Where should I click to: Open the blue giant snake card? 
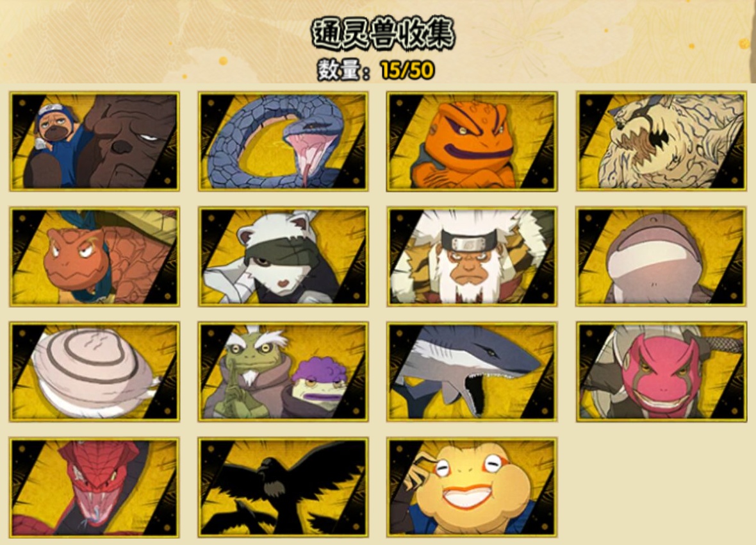(283, 141)
